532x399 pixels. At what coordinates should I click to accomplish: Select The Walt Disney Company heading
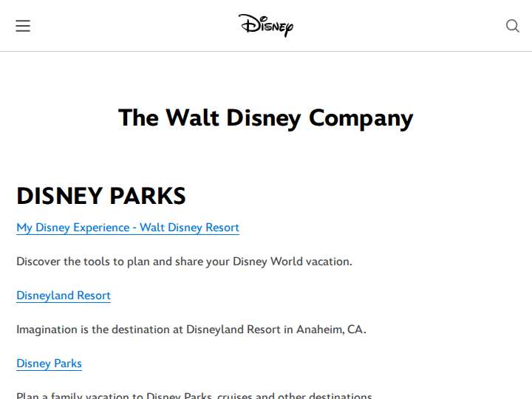(x=266, y=118)
